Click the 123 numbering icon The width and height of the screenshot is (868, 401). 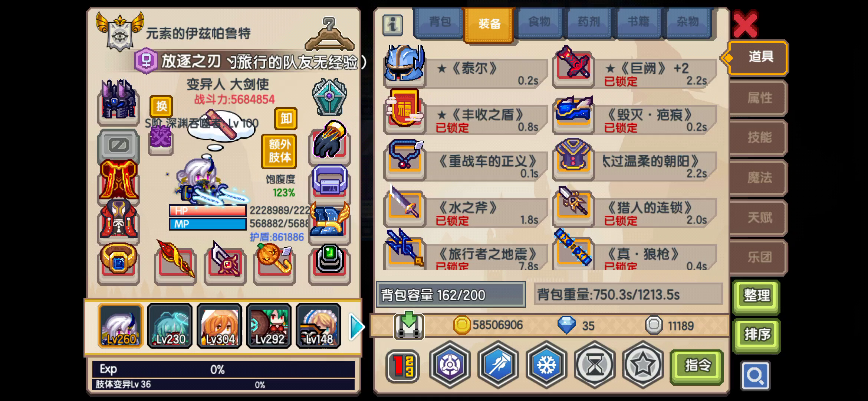click(x=403, y=366)
